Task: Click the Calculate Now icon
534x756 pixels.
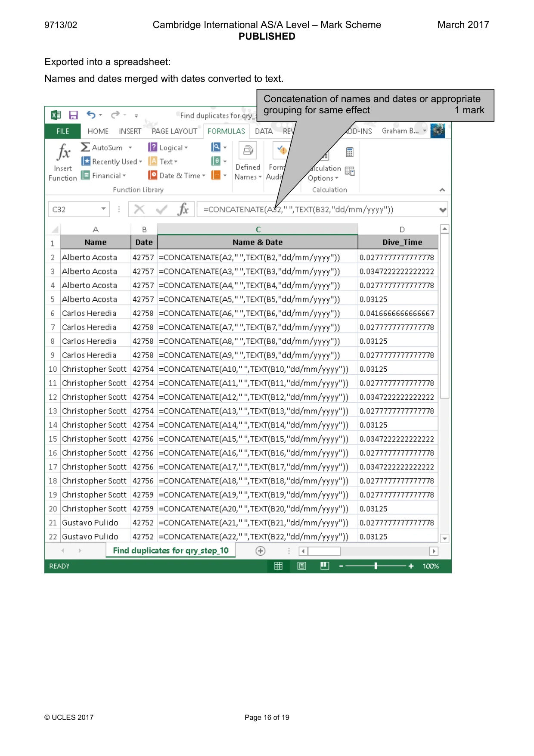Action: coord(350,152)
